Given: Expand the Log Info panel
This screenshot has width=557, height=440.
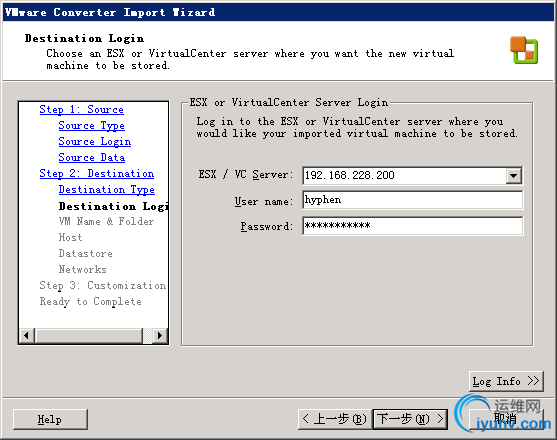Looking at the screenshot, I should coord(506,381).
